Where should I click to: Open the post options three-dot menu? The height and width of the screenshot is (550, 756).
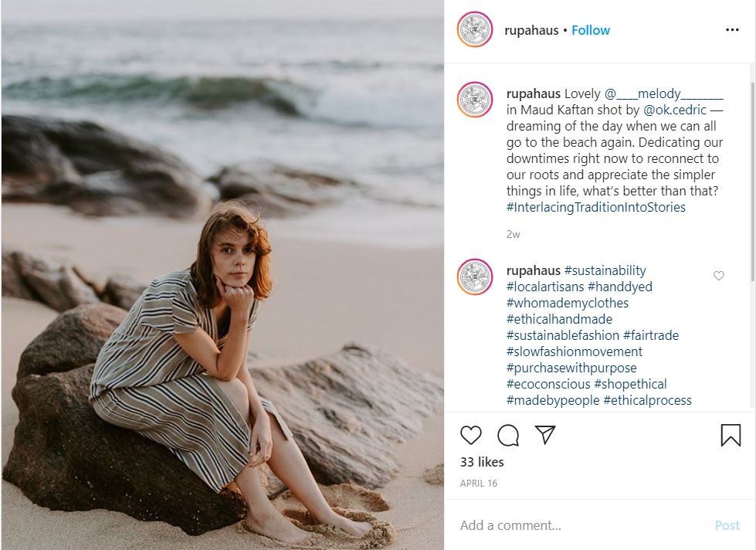(732, 29)
